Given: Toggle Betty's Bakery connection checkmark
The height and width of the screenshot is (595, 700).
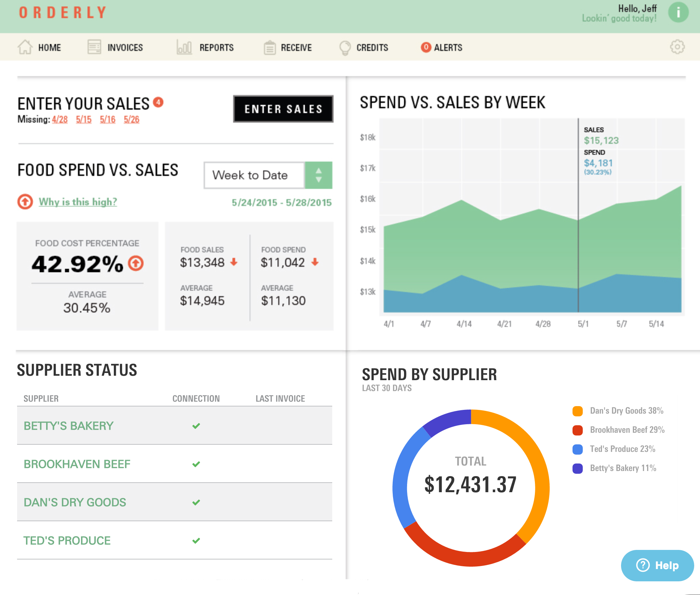Looking at the screenshot, I should 196,426.
